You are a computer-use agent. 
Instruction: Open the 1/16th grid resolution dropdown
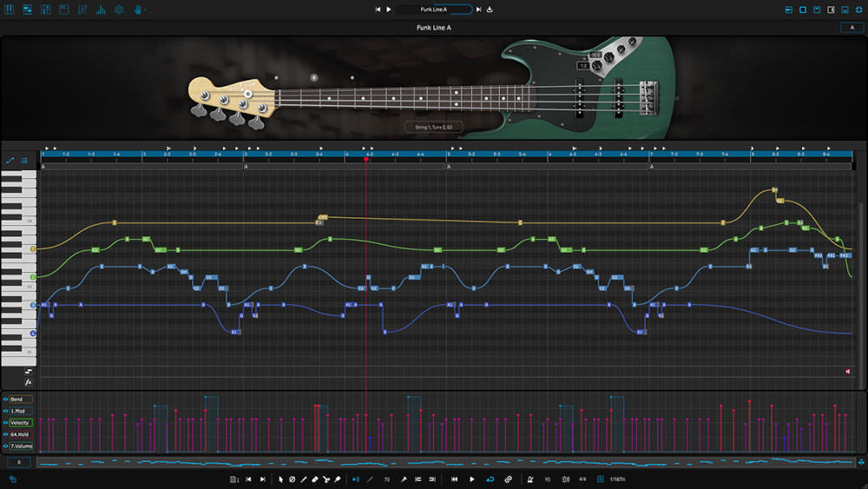pyautogui.click(x=618, y=479)
